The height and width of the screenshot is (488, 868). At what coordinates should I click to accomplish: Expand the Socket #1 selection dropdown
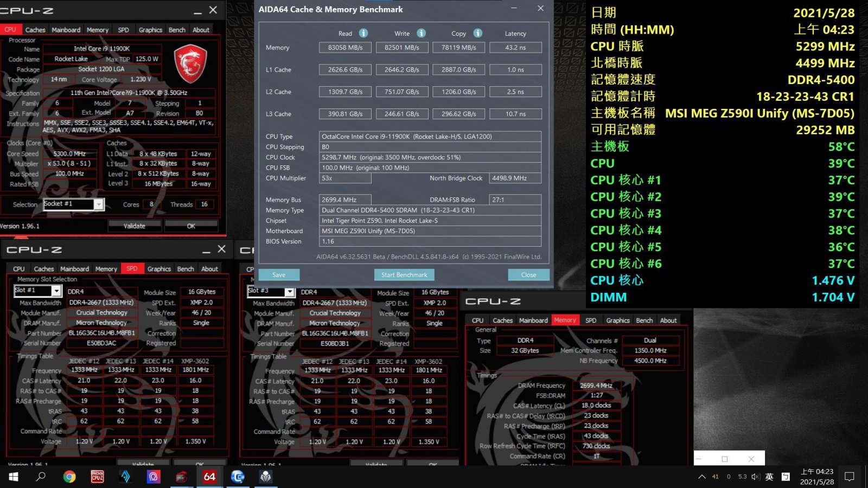pos(99,204)
